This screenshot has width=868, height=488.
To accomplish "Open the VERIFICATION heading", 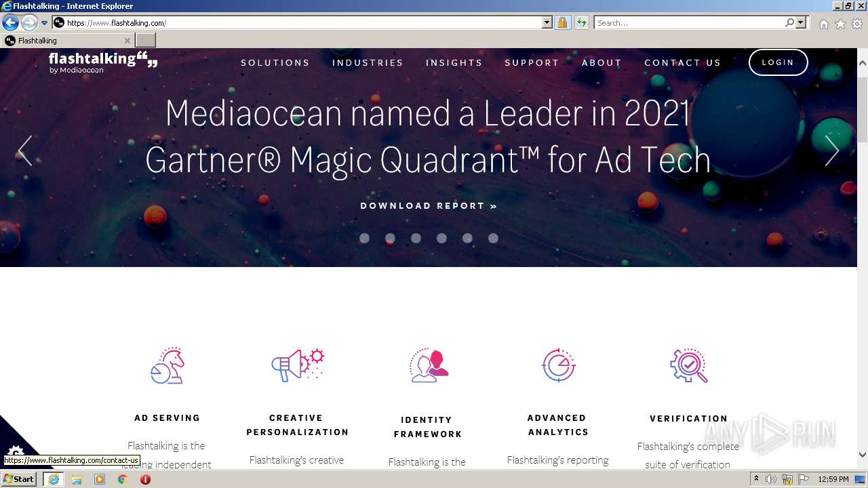I will click(x=688, y=418).
